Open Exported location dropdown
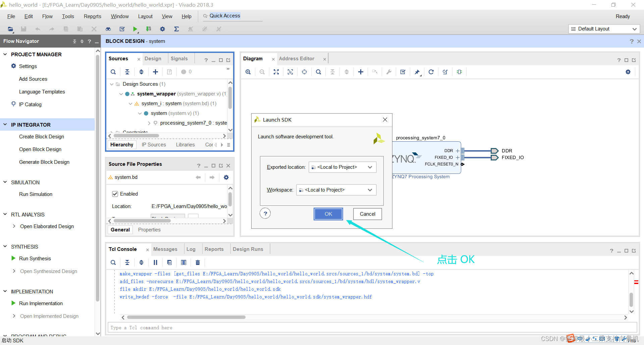Image resolution: width=644 pixels, height=345 pixels. pyautogui.click(x=342, y=167)
